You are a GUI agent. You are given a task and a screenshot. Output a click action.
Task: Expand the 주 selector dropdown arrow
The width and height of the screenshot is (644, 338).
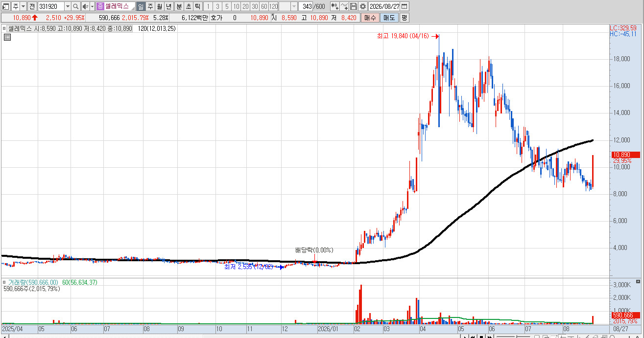pyautogui.click(x=23, y=6)
